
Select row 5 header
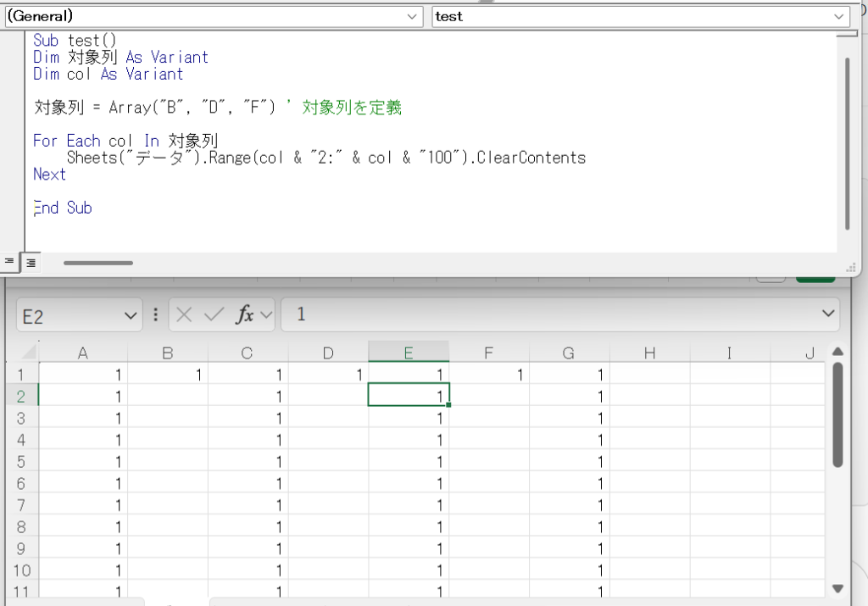[21, 462]
